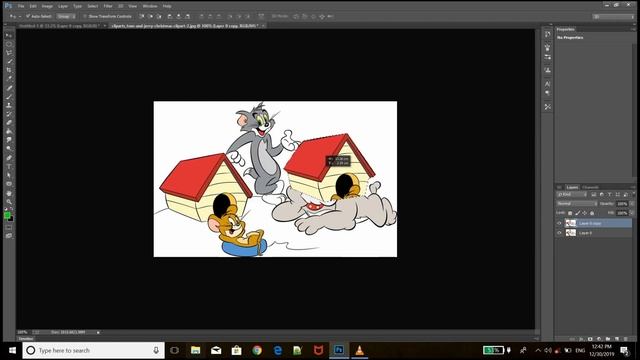The width and height of the screenshot is (640, 360).
Task: Hide the Layer 0 copy layer
Action: click(559, 223)
